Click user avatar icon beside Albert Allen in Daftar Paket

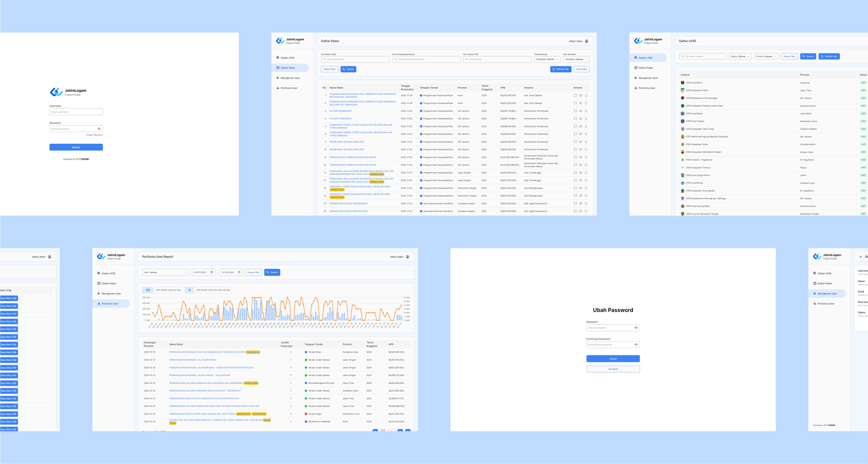(587, 41)
